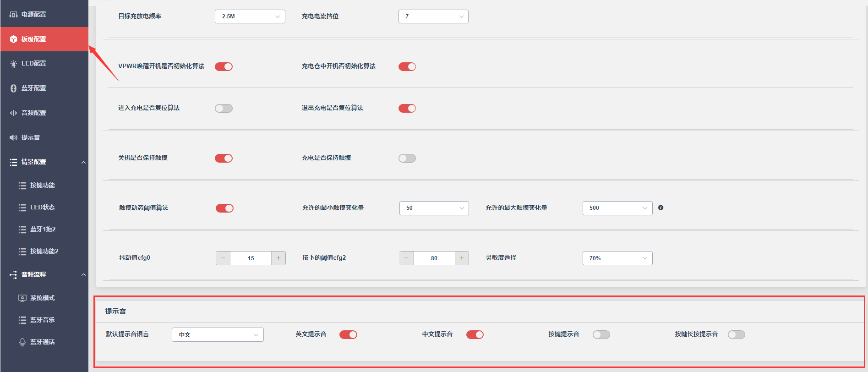The image size is (868, 372).
Task: Enable the 按键长按提示音 switch
Action: point(737,334)
